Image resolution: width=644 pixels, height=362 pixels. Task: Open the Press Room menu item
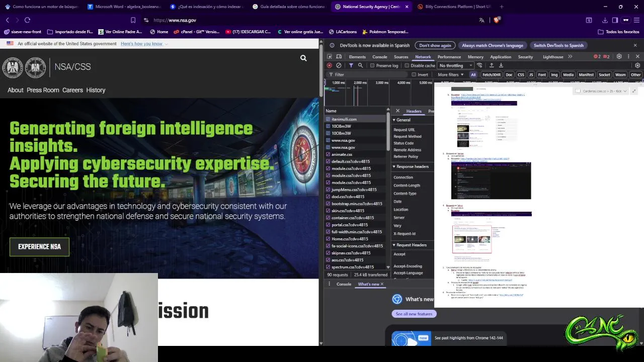[x=43, y=90]
